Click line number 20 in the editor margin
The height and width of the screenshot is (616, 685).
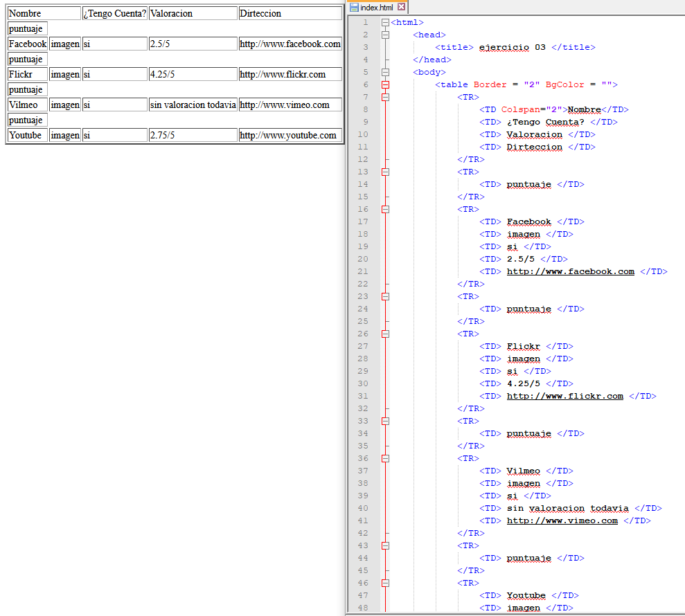pos(364,259)
